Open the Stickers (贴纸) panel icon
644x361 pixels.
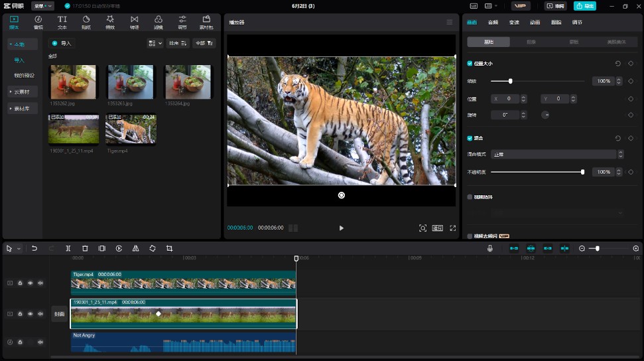[86, 22]
